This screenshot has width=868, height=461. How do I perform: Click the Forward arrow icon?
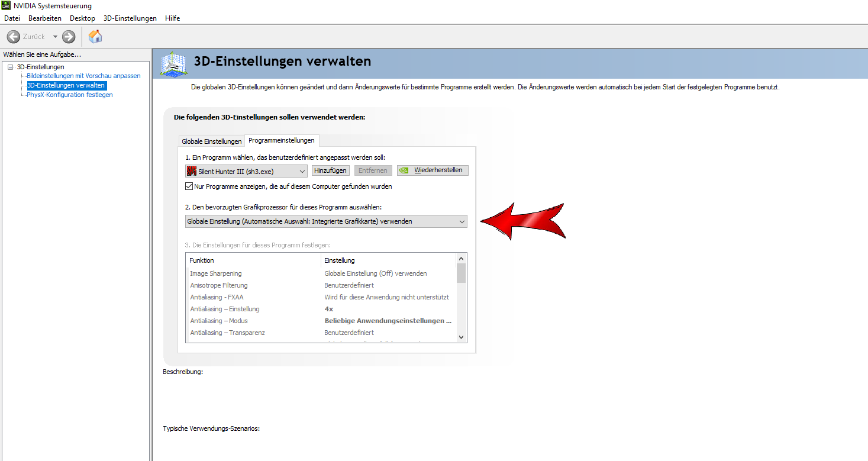point(69,37)
